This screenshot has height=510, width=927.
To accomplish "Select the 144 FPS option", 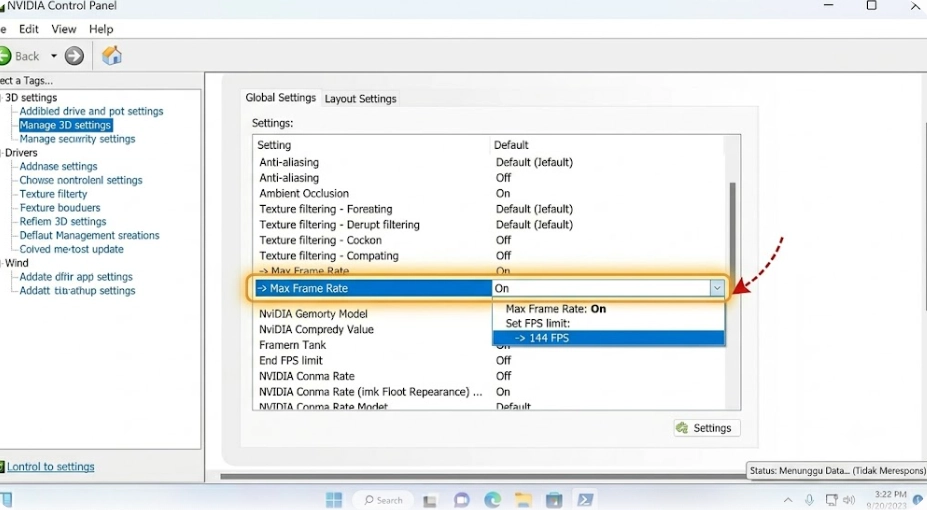I will 608,338.
